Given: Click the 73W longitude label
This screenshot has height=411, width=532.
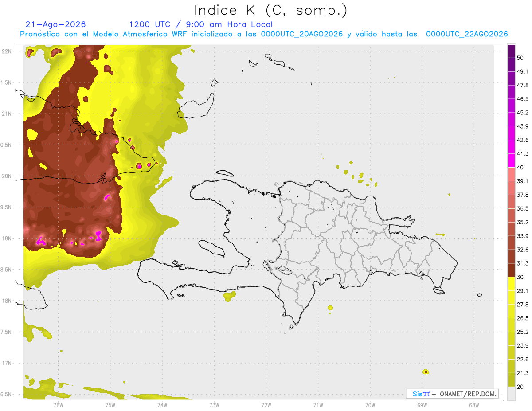Looking at the screenshot, I should (x=214, y=405).
